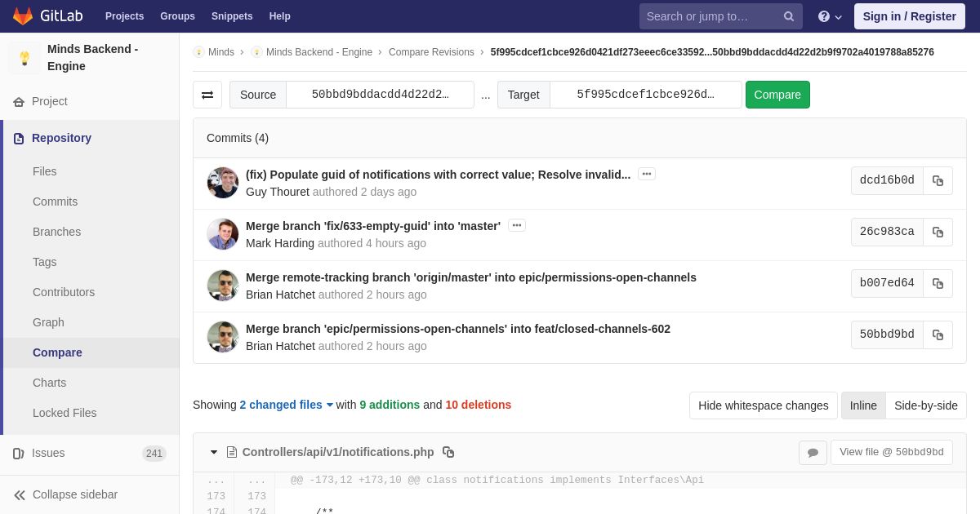The image size is (980, 514).
Task: Copy commit SHA 50bbd9bd
Action: pos(938,335)
